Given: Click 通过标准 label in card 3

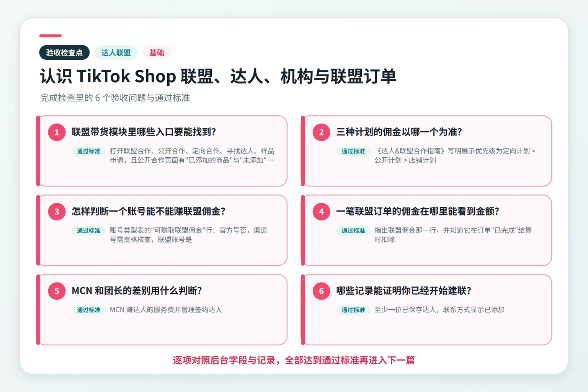Looking at the screenshot, I should pos(88,230).
